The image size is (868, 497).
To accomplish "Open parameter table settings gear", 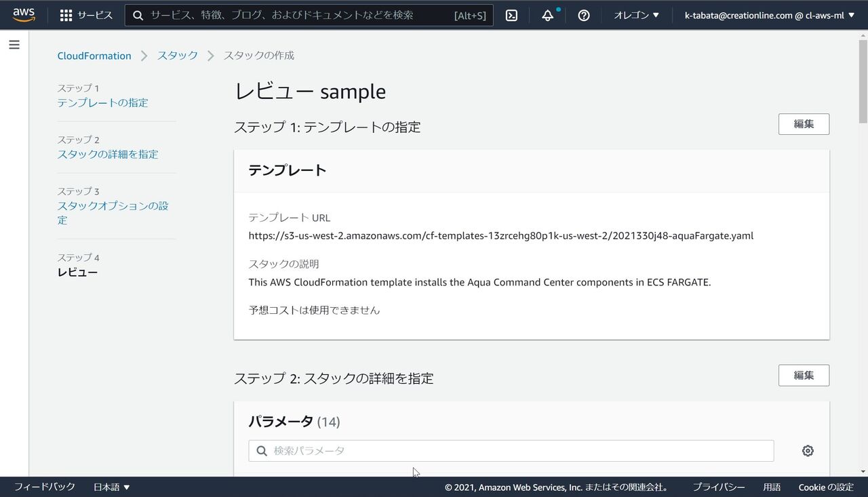I will (x=808, y=451).
